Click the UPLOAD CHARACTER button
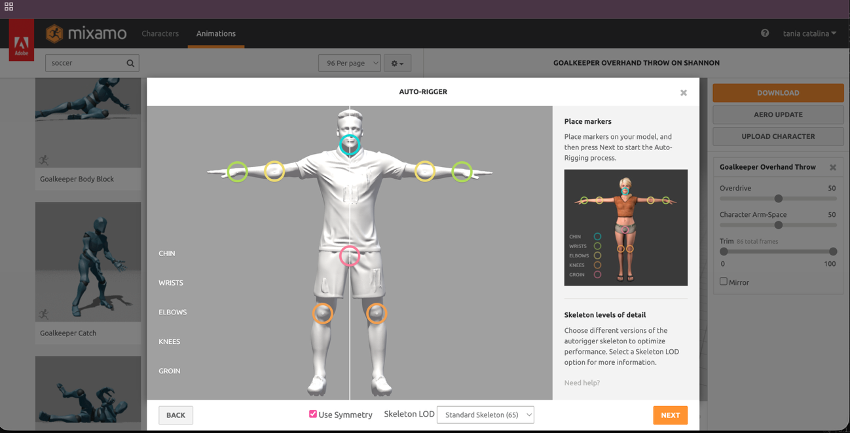The image size is (850, 434). pos(778,136)
